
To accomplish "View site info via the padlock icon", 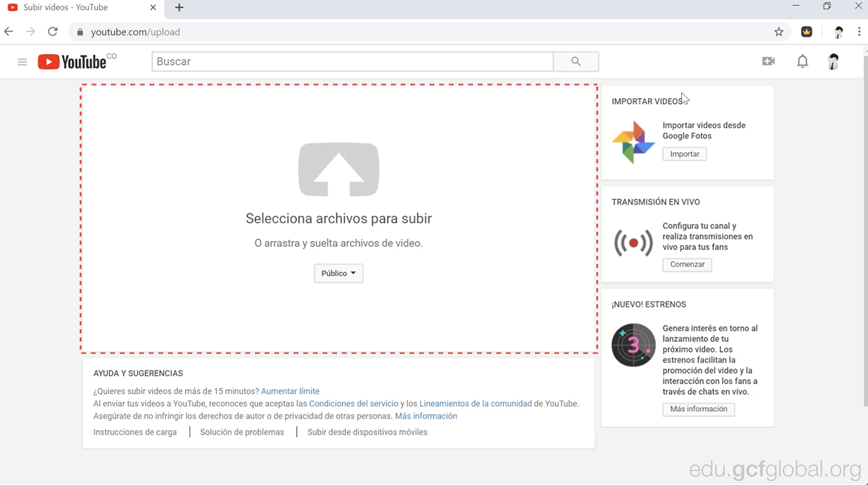I will [80, 32].
